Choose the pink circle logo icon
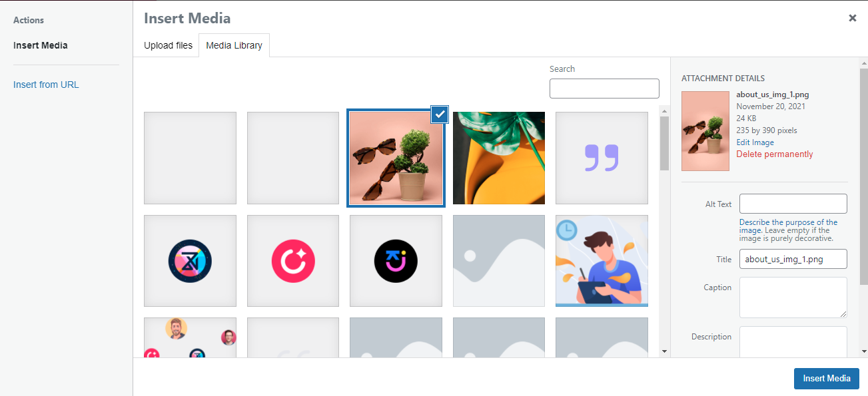 click(x=293, y=261)
